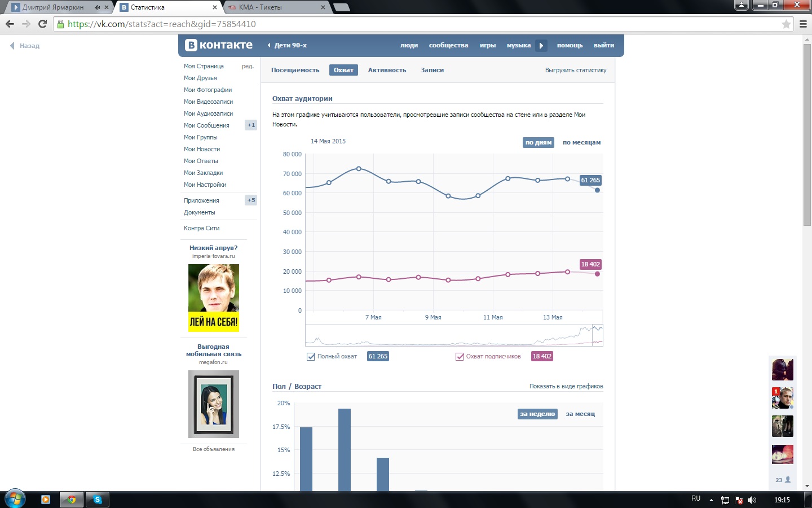This screenshot has width=812, height=508.
Task: Click the ред. link beside Моя Страница
Action: click(248, 67)
